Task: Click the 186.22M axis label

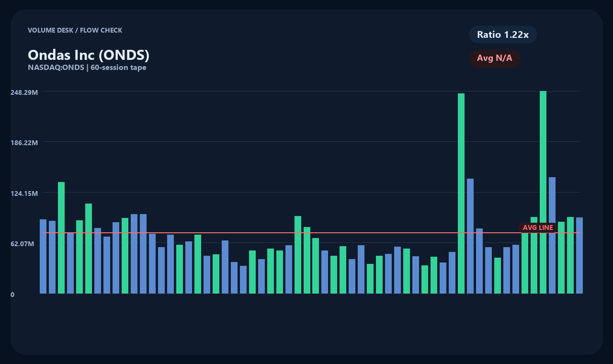Action: coord(24,143)
